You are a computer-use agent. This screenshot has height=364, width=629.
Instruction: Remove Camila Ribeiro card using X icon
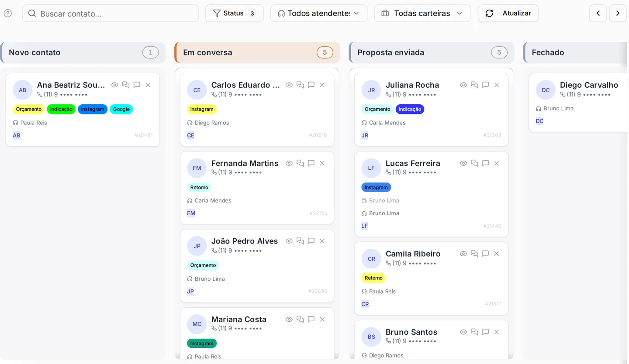pos(497,254)
